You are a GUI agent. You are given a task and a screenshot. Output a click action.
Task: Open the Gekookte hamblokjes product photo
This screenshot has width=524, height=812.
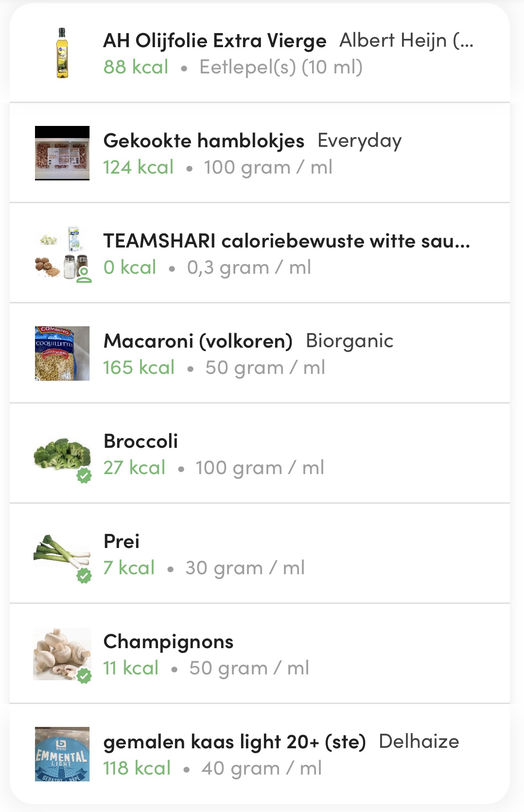click(x=62, y=153)
